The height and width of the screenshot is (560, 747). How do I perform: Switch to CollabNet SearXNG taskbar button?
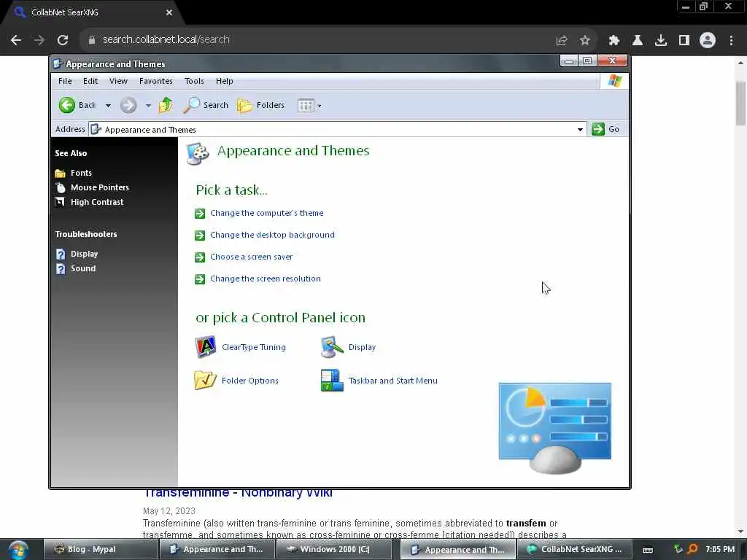[575, 550]
